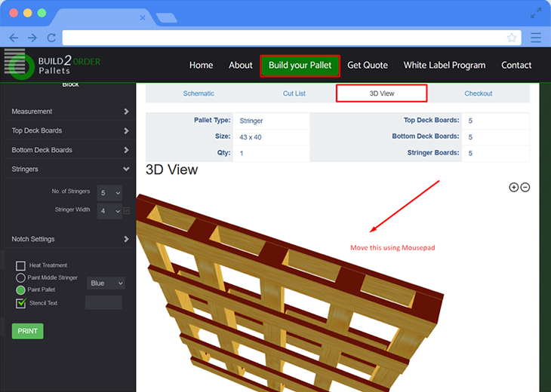
Task: Open the browser hamburger menu
Action: (x=536, y=38)
